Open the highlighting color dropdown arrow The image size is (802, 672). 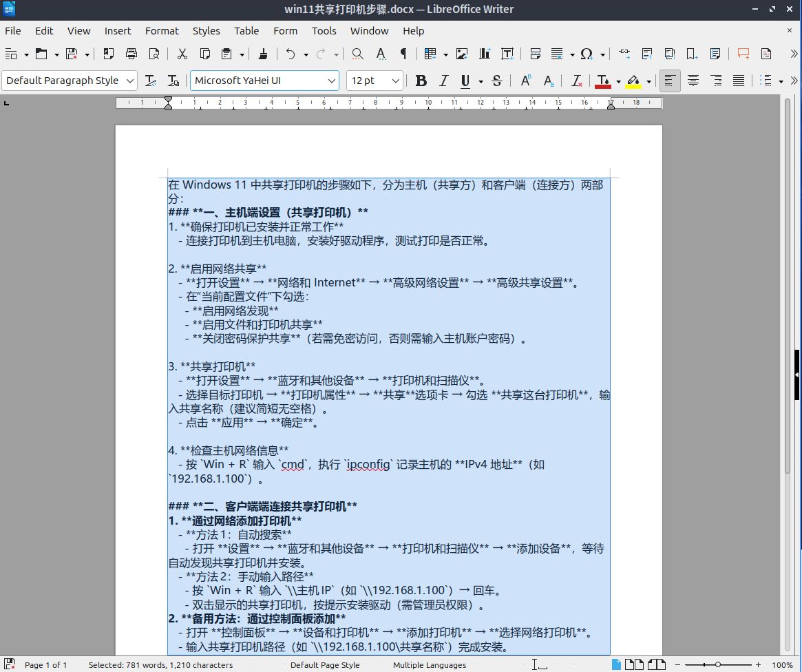coord(648,81)
